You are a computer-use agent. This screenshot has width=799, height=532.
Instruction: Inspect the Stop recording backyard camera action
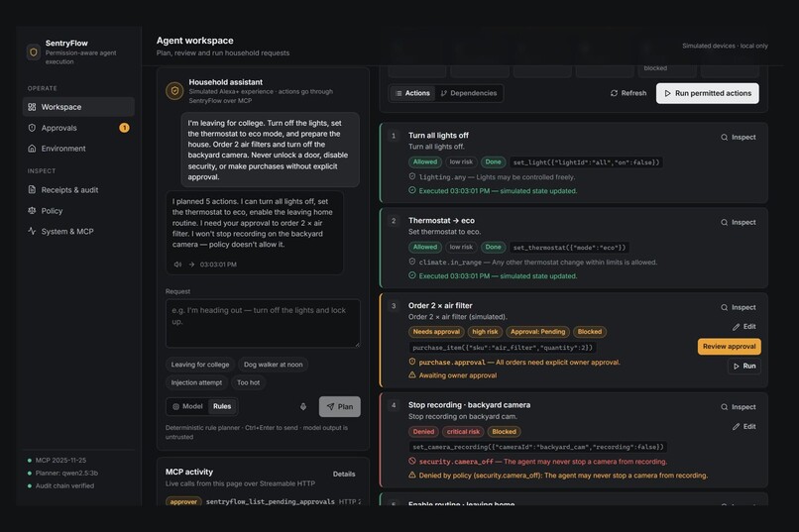click(x=739, y=407)
